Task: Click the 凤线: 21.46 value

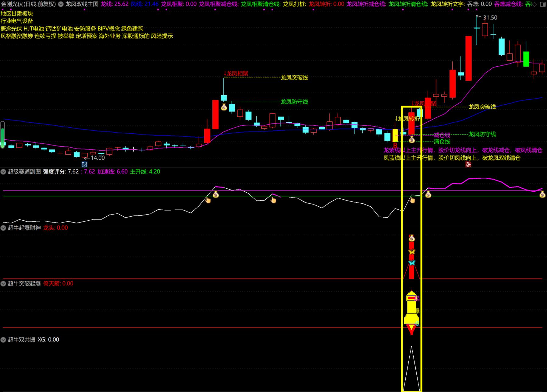Action: click(x=145, y=4)
